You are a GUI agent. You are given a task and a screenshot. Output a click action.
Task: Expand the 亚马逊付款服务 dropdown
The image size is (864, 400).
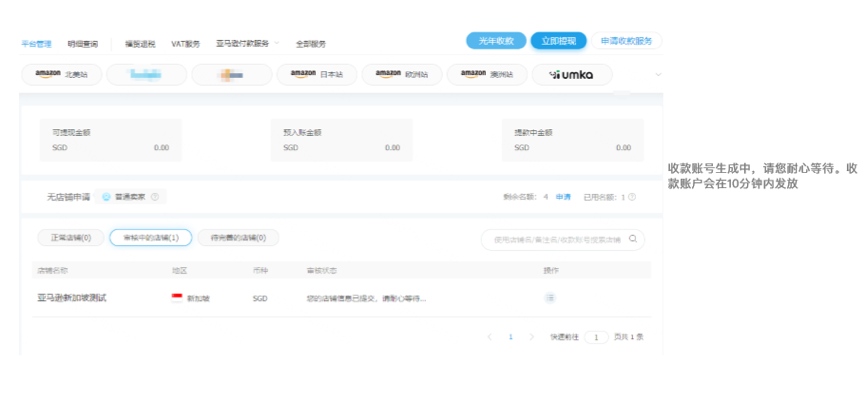[247, 44]
